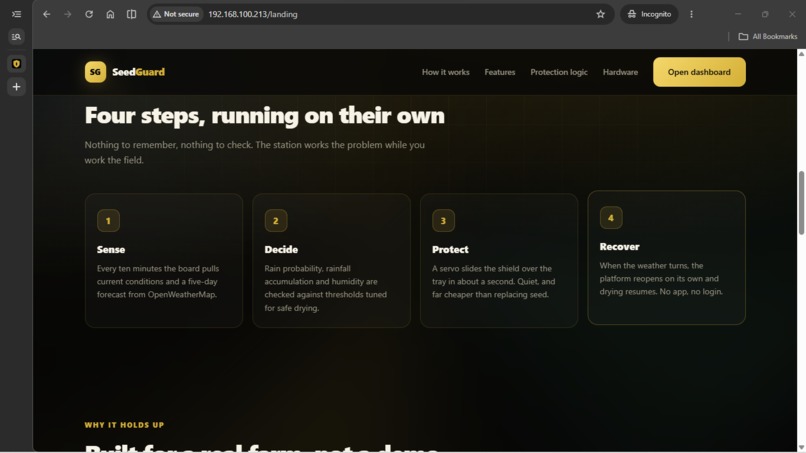806x453 pixels.
Task: Open a new tab with the plus icon
Action: pos(16,87)
